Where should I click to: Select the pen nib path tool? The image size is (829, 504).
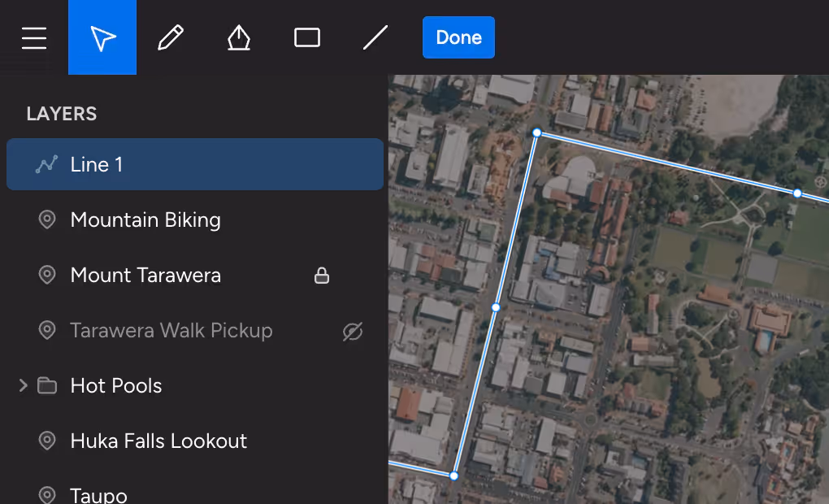[x=238, y=37]
